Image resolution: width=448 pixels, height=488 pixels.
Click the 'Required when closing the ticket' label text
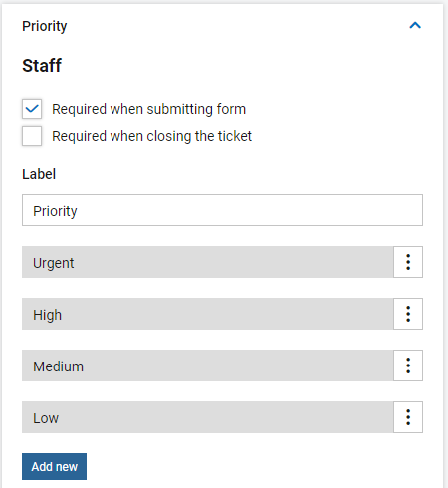tap(151, 136)
